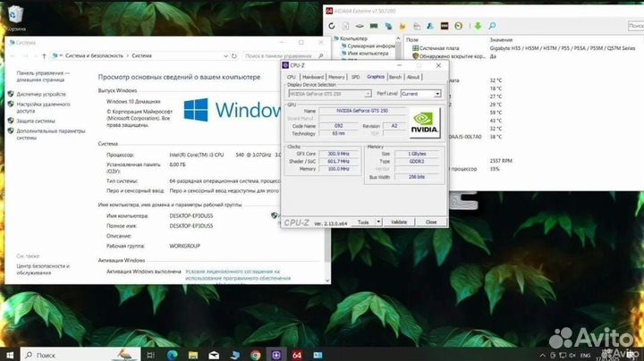Open the Bench tab in CPU-Z
The height and width of the screenshot is (361, 644).
[x=395, y=77]
